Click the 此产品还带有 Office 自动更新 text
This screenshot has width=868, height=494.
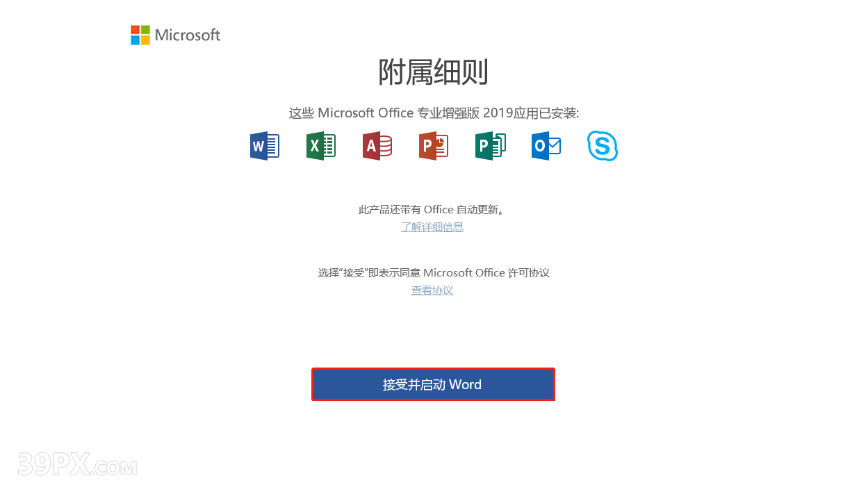432,209
